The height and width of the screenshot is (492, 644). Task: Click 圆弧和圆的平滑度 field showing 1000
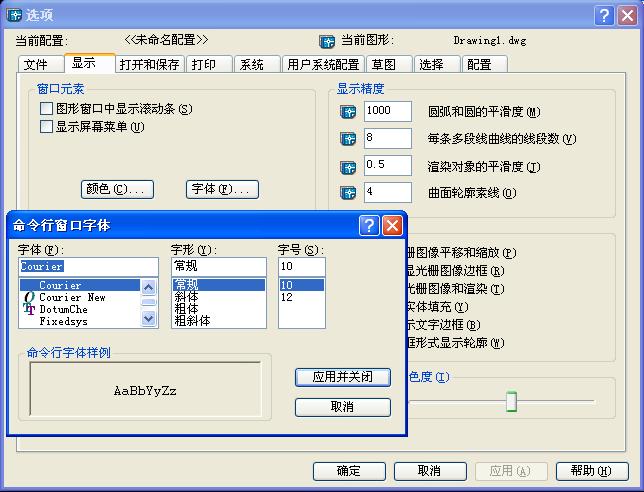(x=388, y=111)
